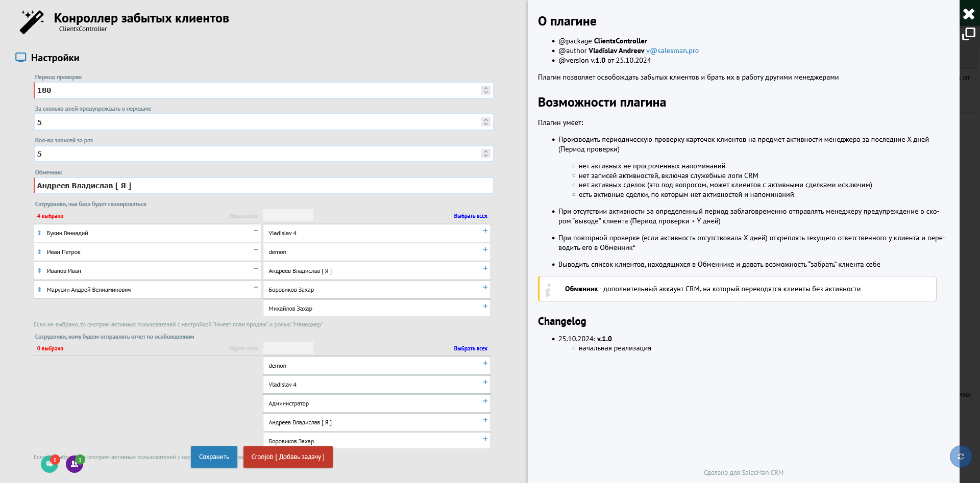Image resolution: width=980 pixels, height=483 pixels.
Task: Open the Обменник selection field
Action: [264, 186]
